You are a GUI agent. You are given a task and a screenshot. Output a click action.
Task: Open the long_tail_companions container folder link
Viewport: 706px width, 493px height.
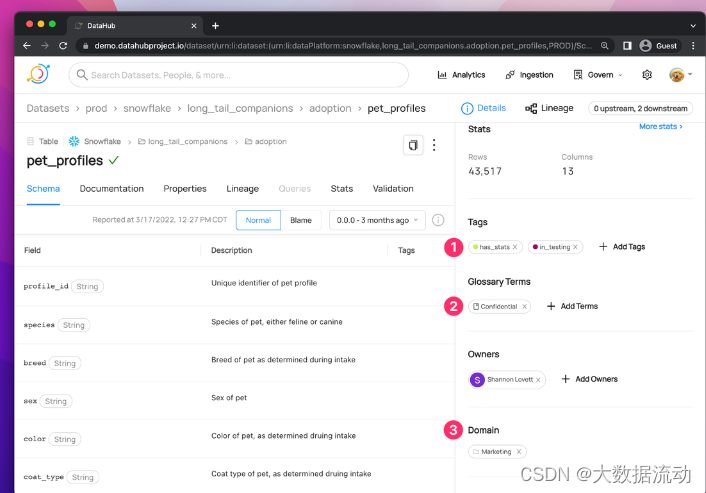pyautogui.click(x=183, y=141)
